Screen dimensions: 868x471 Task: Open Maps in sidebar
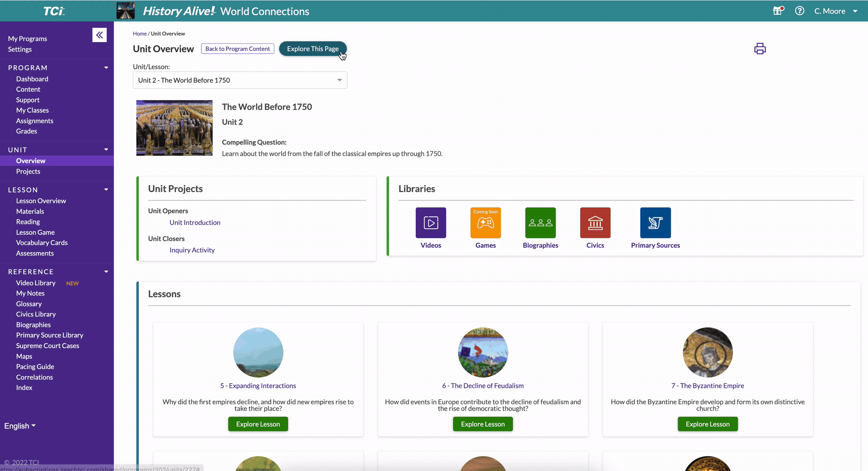click(x=24, y=356)
